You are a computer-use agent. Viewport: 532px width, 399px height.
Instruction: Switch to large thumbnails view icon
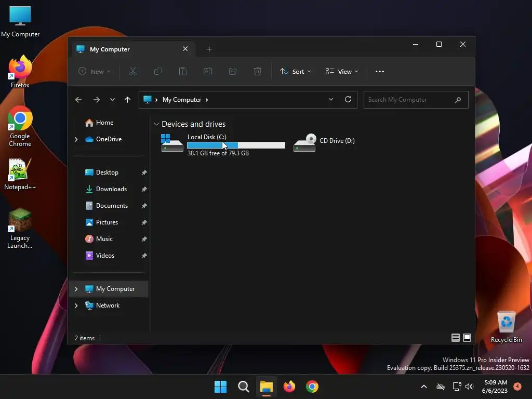click(x=467, y=338)
